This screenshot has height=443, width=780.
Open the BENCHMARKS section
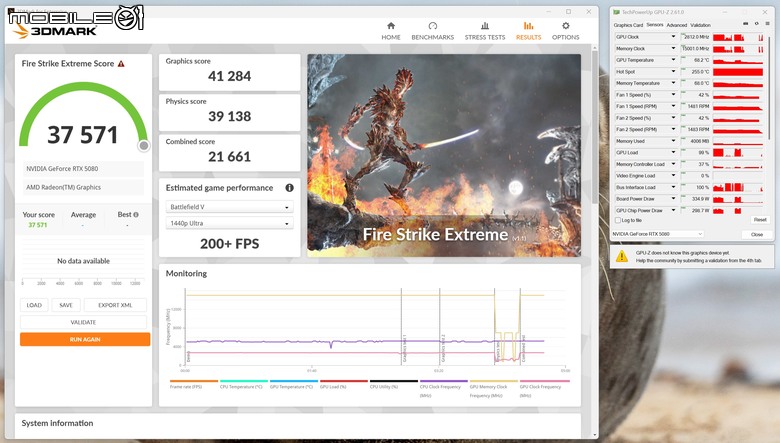point(432,31)
